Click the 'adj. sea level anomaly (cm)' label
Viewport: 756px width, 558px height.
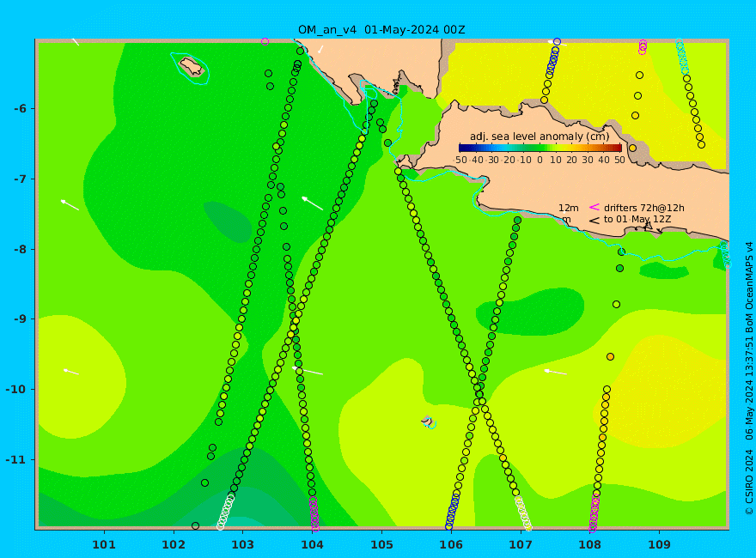(x=540, y=136)
